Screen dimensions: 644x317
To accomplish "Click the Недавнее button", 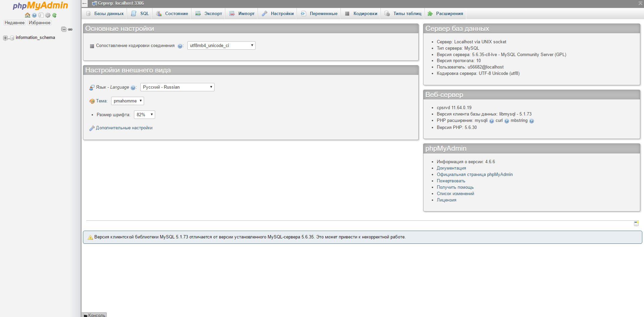I will coord(14,23).
